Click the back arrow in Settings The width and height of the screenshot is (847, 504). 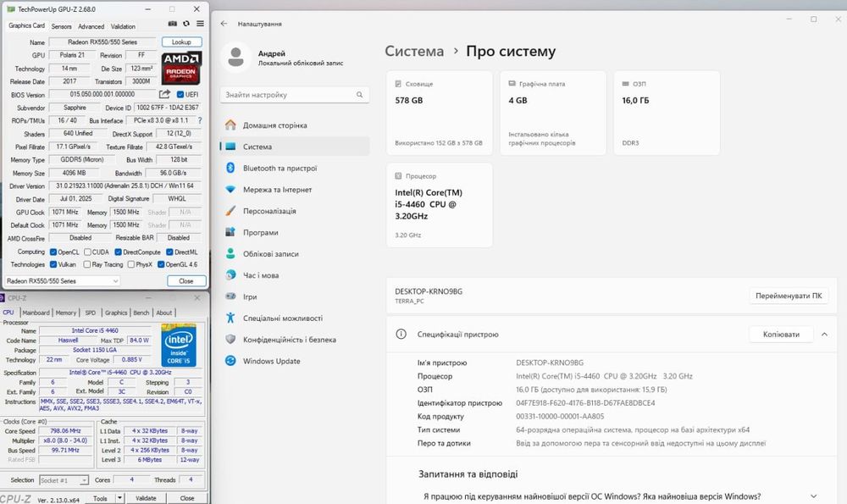click(x=224, y=24)
